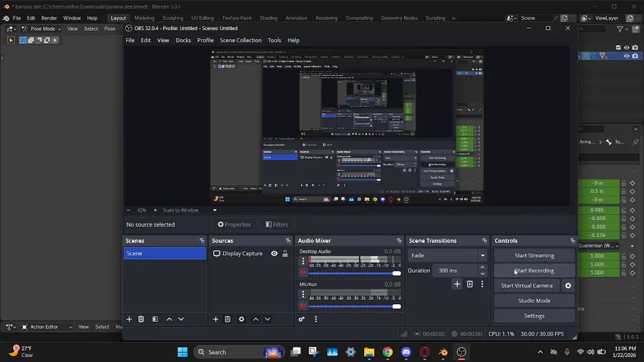This screenshot has height=362, width=644.
Task: Float the Sources dock panel icon
Action: click(288, 241)
